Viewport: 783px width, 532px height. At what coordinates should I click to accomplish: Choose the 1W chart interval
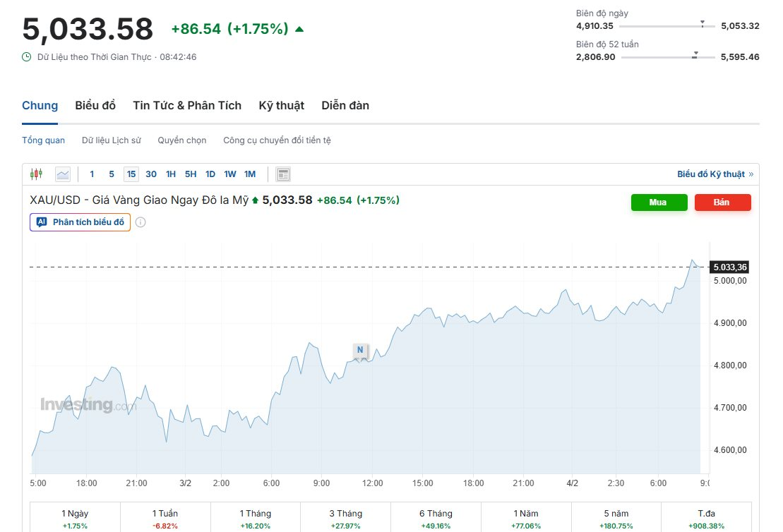click(x=230, y=174)
